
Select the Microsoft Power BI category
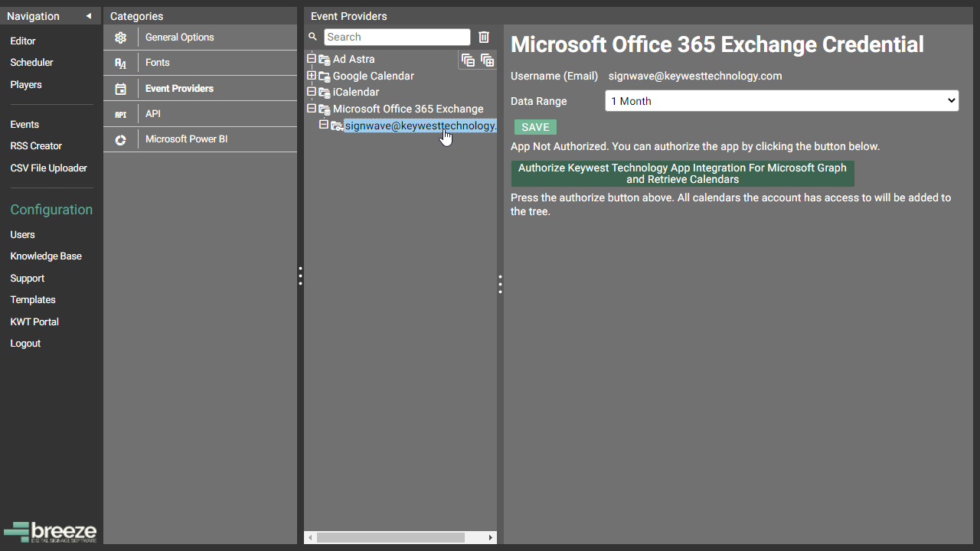pyautogui.click(x=200, y=139)
